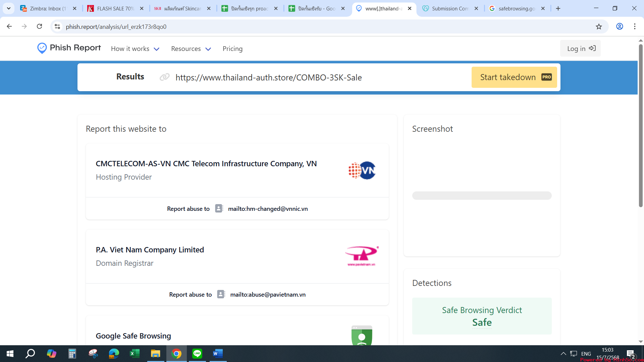
Task: Open LINE app from the taskbar
Action: click(x=197, y=354)
